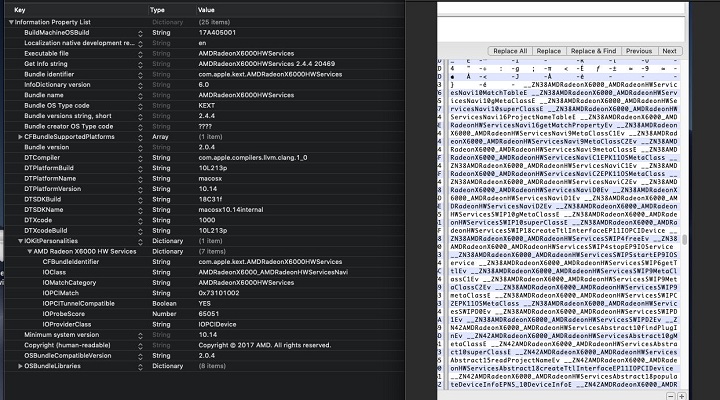Select the DTSDKBuild value 18C31f
Screen dimensions: 720x400
click(210, 199)
